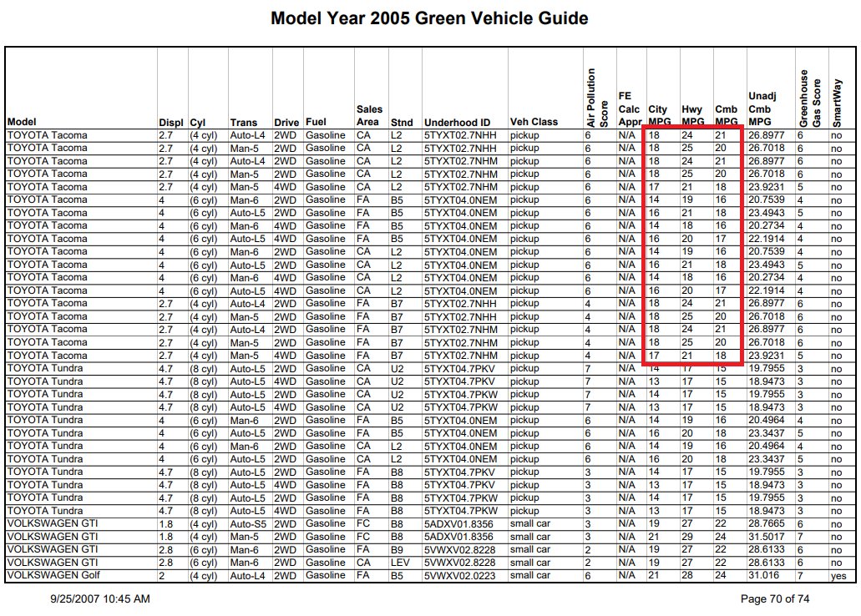Select the B9 standard cell
Viewport: 861px width, 616px height.
click(397, 549)
